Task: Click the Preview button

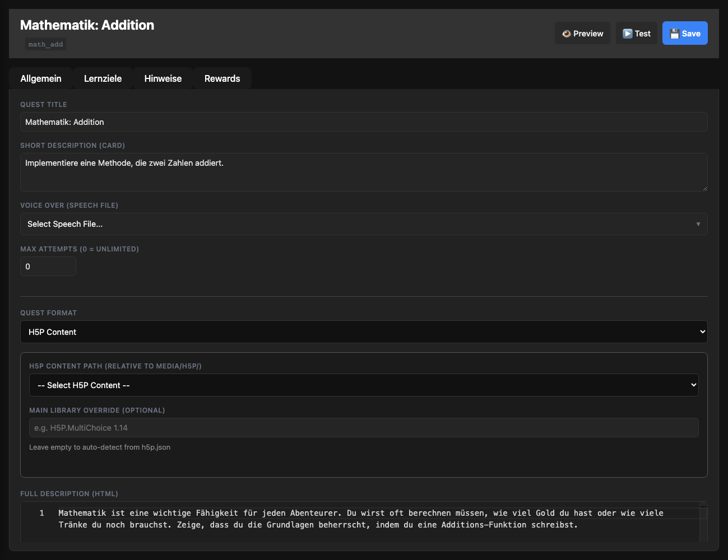Action: point(582,33)
